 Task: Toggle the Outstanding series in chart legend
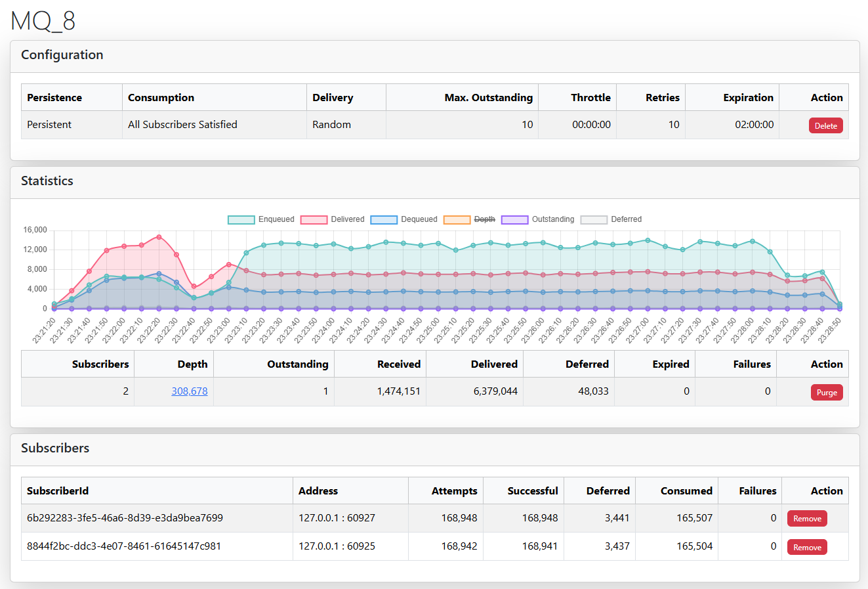(538, 219)
